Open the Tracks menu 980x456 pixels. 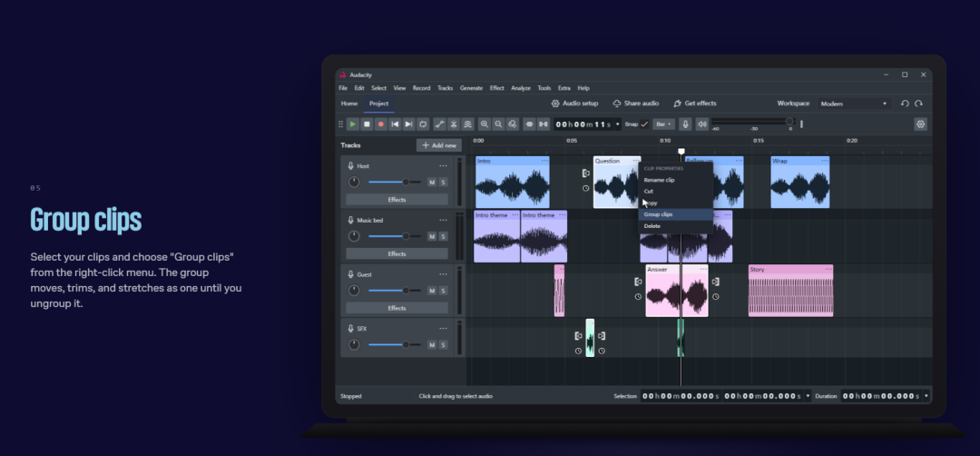(x=445, y=88)
